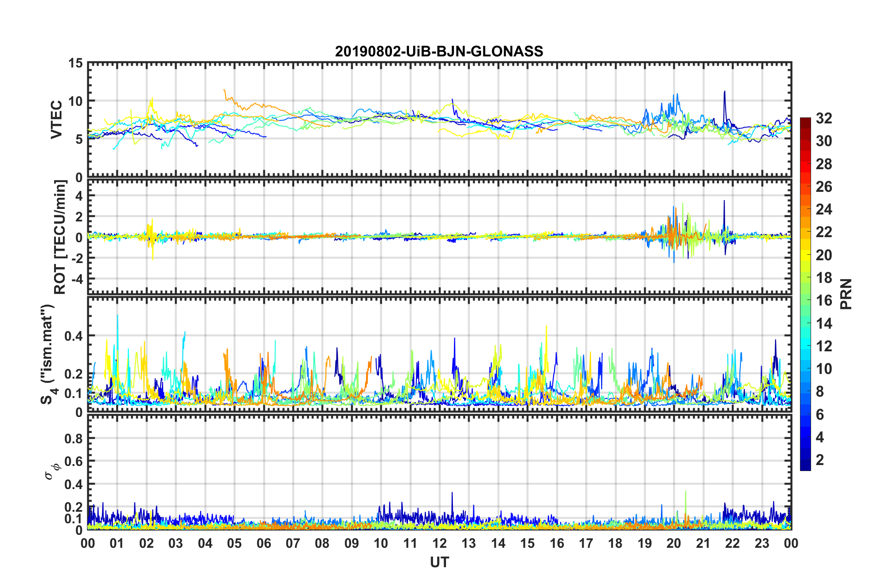Click the UT axis tick label 23
Image resolution: width=879 pixels, height=588 pixels.
click(x=762, y=543)
